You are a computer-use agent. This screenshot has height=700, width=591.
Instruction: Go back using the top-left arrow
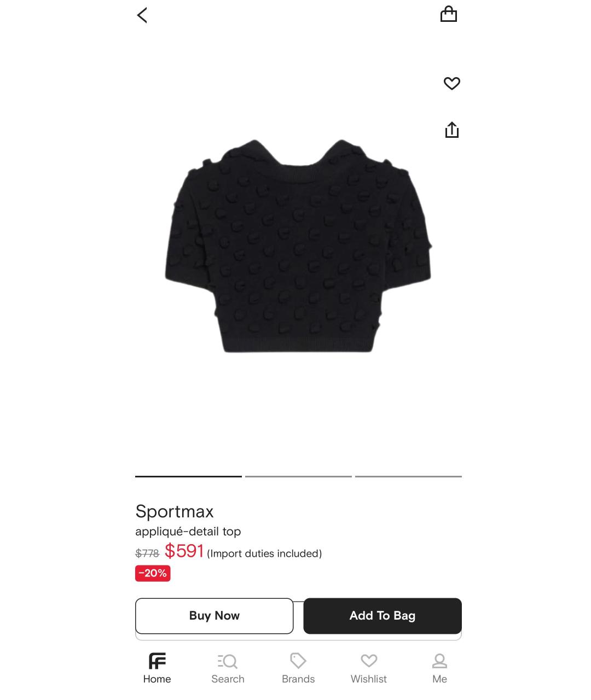pyautogui.click(x=142, y=15)
